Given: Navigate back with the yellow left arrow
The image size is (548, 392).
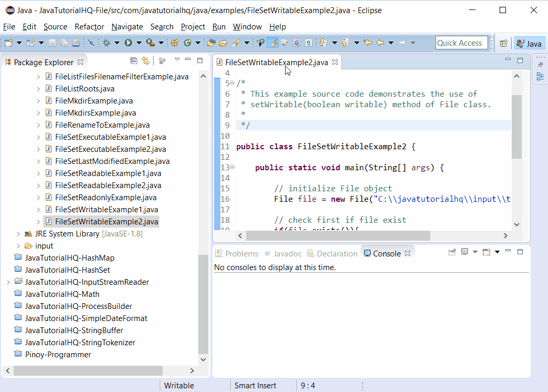Looking at the screenshot, I should point(380,43).
